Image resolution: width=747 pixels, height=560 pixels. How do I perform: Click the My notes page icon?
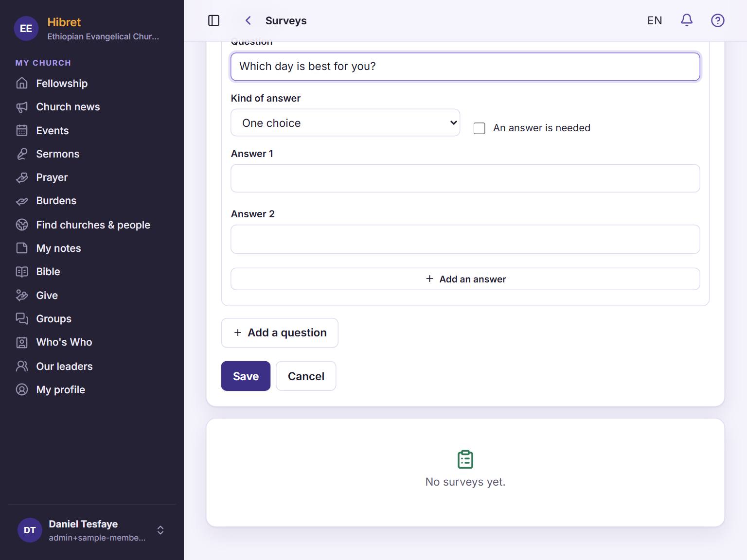click(22, 248)
